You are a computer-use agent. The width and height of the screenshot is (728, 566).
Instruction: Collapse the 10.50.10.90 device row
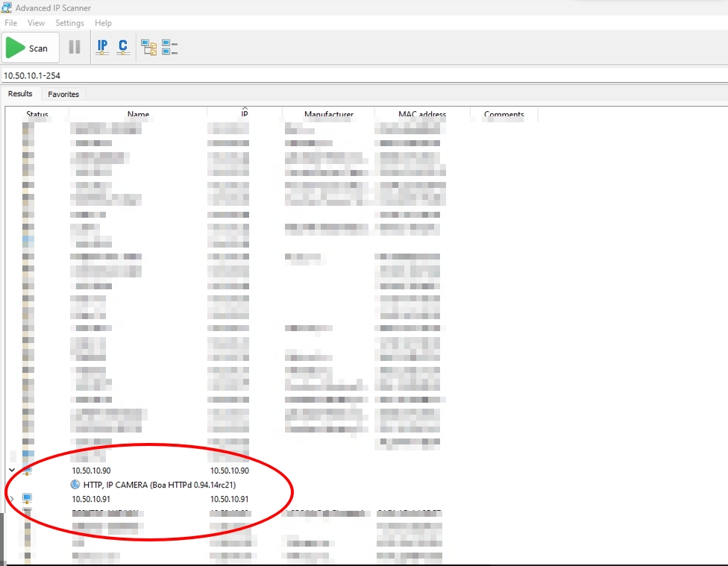coord(12,471)
